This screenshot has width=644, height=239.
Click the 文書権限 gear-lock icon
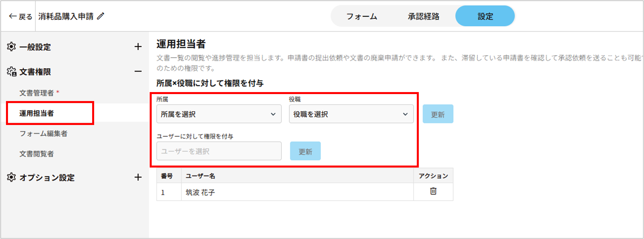coord(12,71)
